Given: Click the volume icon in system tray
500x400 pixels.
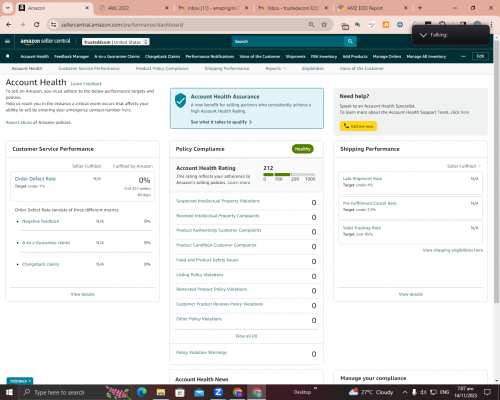Looking at the screenshot, I should [423, 392].
